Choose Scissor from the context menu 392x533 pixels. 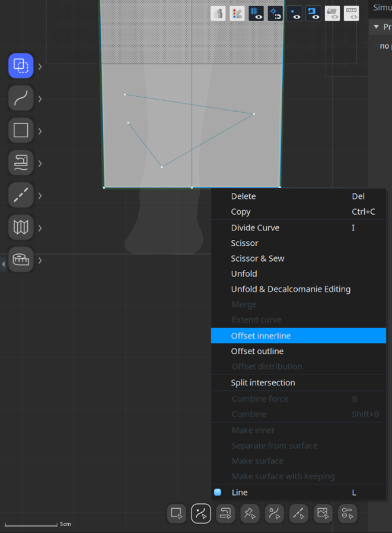298,243
